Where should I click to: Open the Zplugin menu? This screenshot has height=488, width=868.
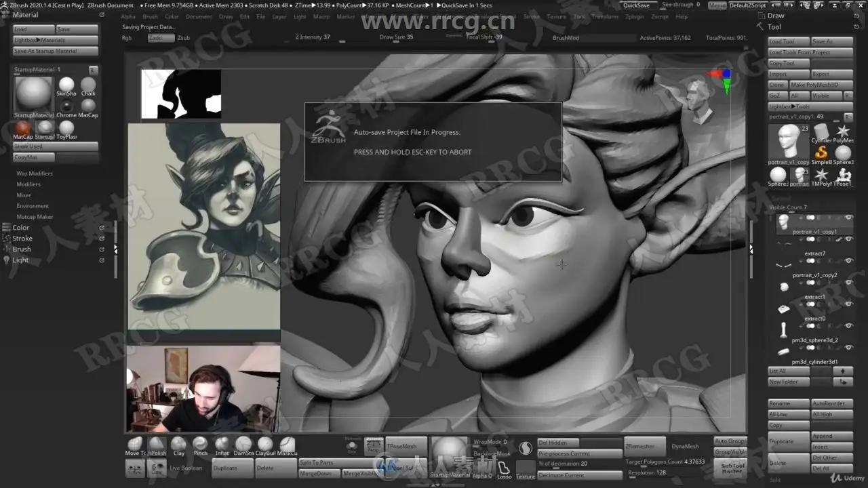pos(635,16)
